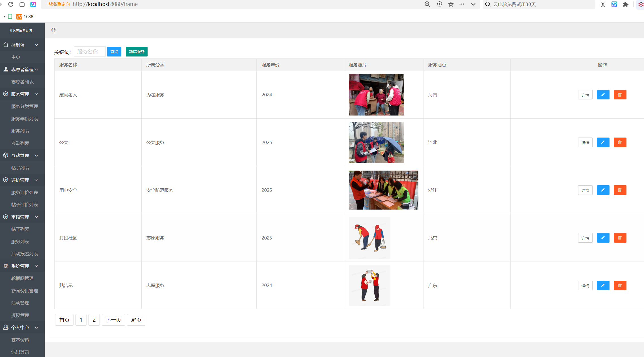The width and height of the screenshot is (644, 357).
Task: Click the edit pencil for 慰问老人 row
Action: click(603, 95)
